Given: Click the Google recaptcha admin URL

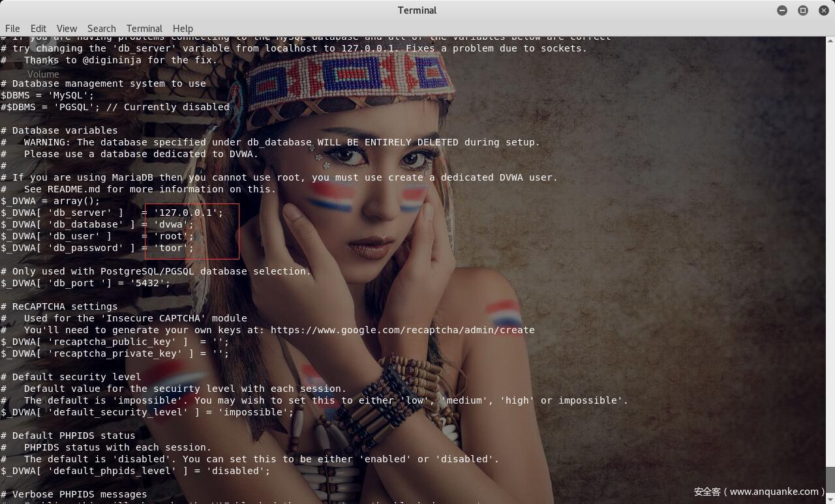Looking at the screenshot, I should point(402,330).
